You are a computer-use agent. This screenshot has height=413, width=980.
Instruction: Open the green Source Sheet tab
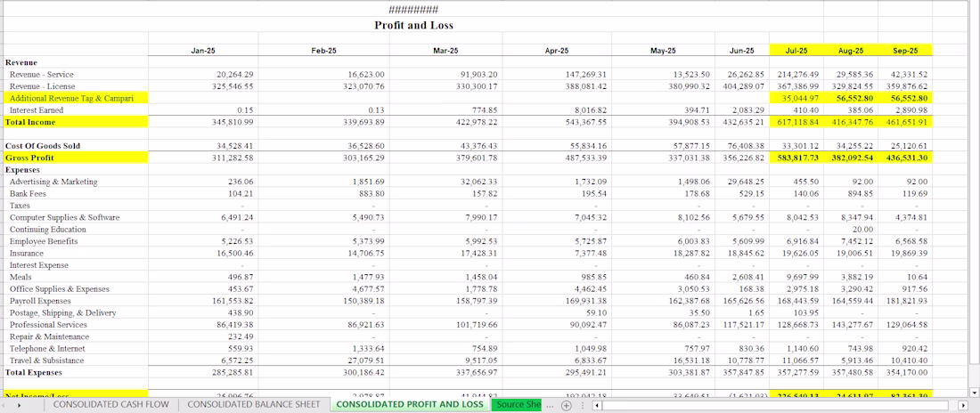pyautogui.click(x=518, y=404)
